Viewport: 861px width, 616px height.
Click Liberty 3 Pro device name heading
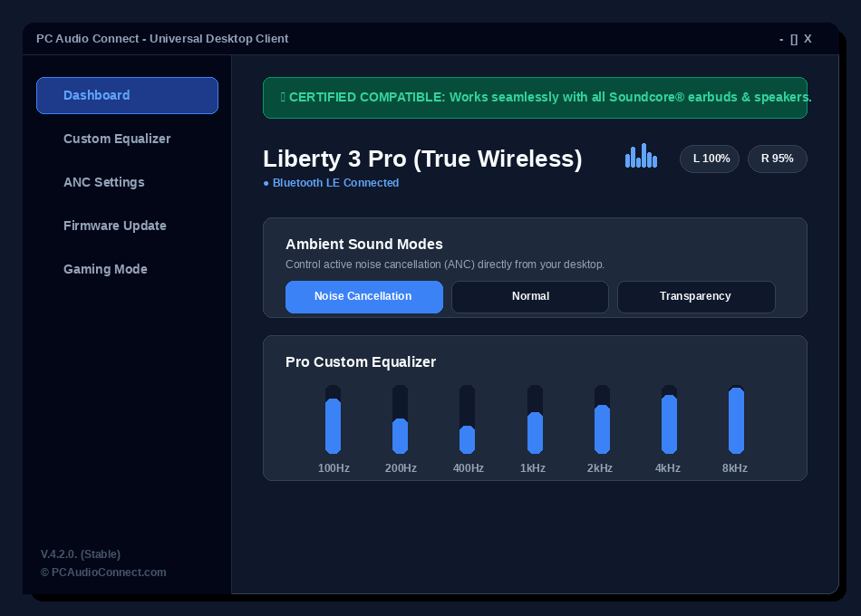(x=422, y=159)
